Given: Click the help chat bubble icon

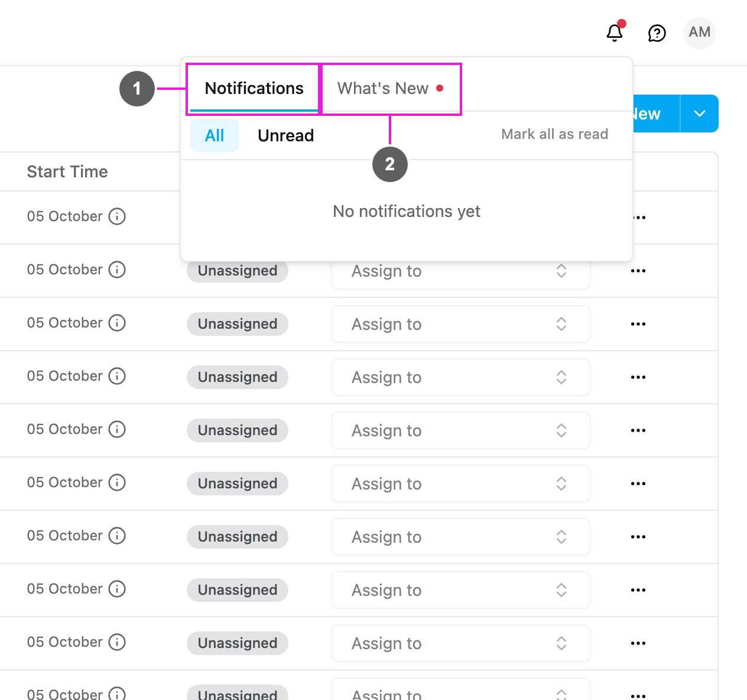Looking at the screenshot, I should coord(657,33).
